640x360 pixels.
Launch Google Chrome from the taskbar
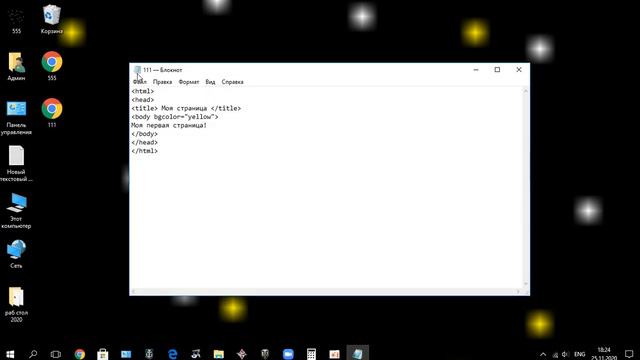pyautogui.click(x=80, y=354)
